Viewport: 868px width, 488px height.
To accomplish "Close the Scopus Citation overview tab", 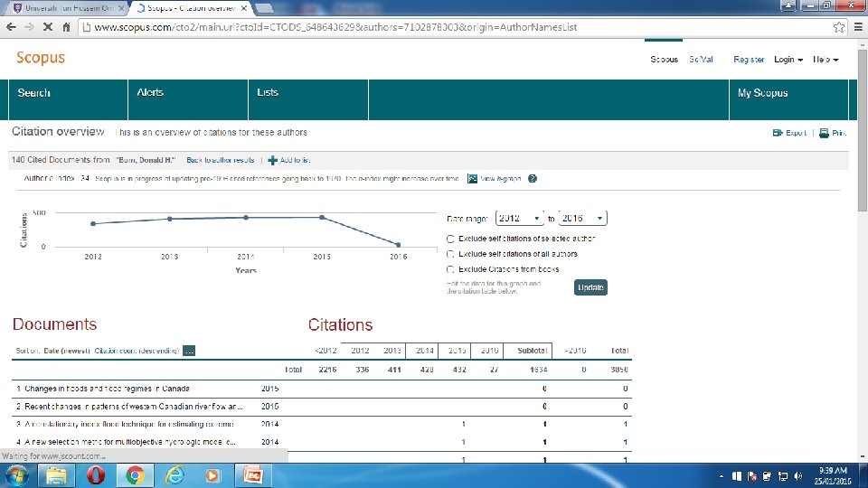I will [243, 8].
